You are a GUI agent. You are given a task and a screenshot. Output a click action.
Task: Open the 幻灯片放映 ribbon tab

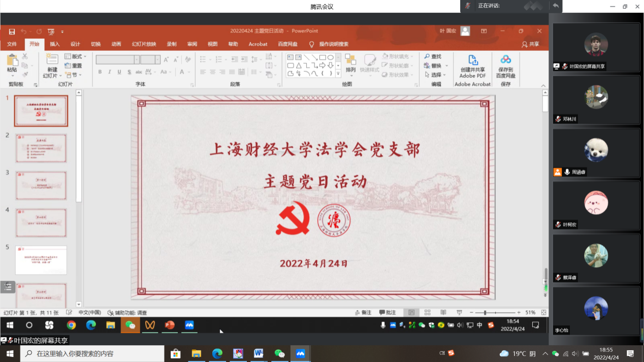click(144, 44)
